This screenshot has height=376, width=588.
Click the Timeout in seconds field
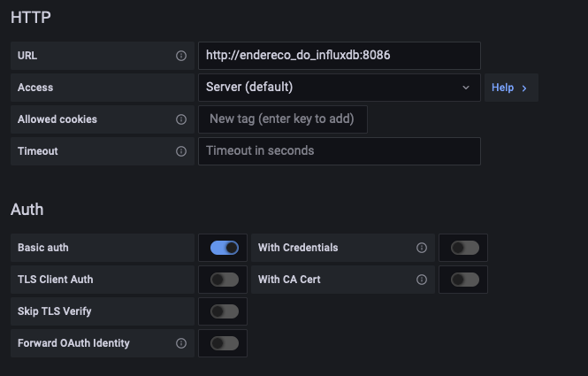339,151
